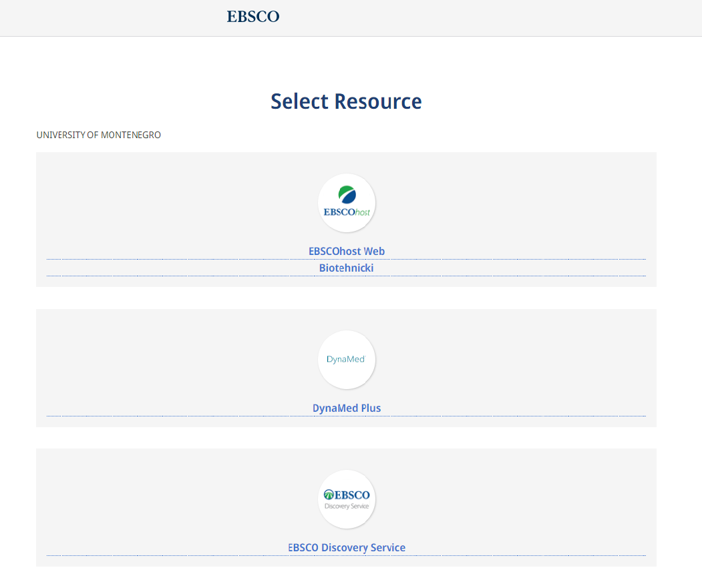Image resolution: width=702 pixels, height=588 pixels.
Task: Open the Biotehnicki link
Action: (347, 268)
